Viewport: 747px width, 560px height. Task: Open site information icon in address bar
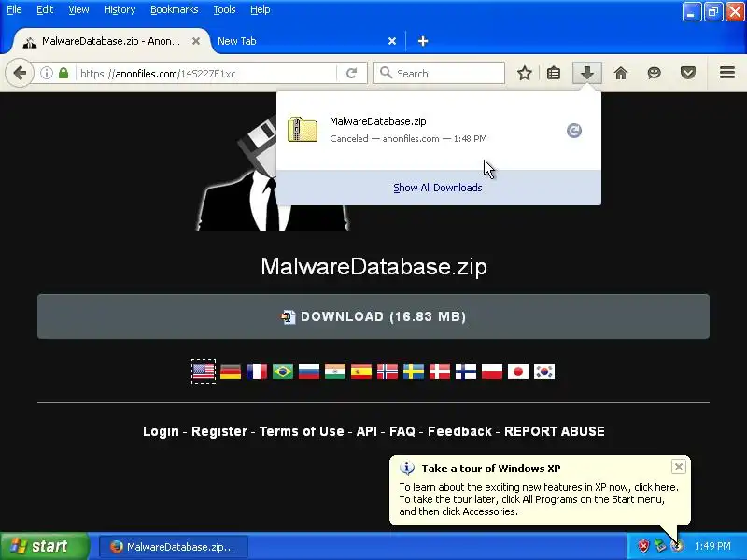(x=46, y=74)
